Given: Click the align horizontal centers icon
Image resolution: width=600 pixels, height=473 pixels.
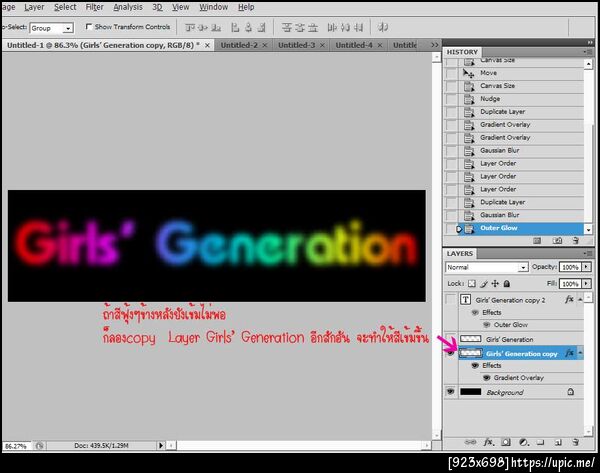Looking at the screenshot, I should pyautogui.click(x=249, y=27).
